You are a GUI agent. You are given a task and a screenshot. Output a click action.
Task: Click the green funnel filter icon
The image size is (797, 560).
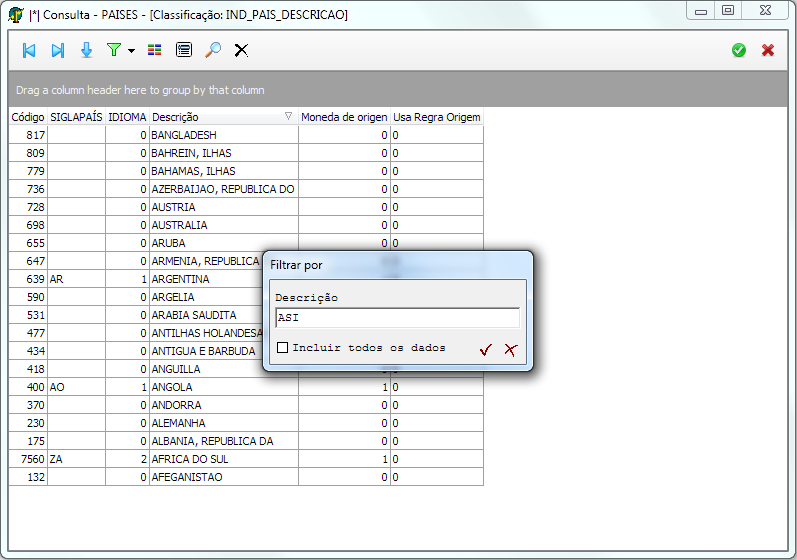(114, 50)
